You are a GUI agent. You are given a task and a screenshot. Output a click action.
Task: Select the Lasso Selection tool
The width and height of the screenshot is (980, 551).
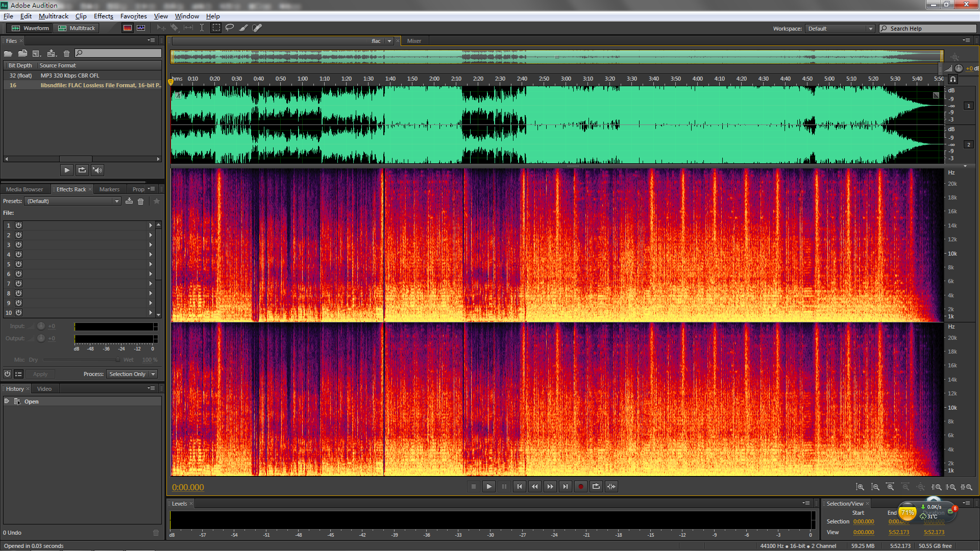(230, 28)
